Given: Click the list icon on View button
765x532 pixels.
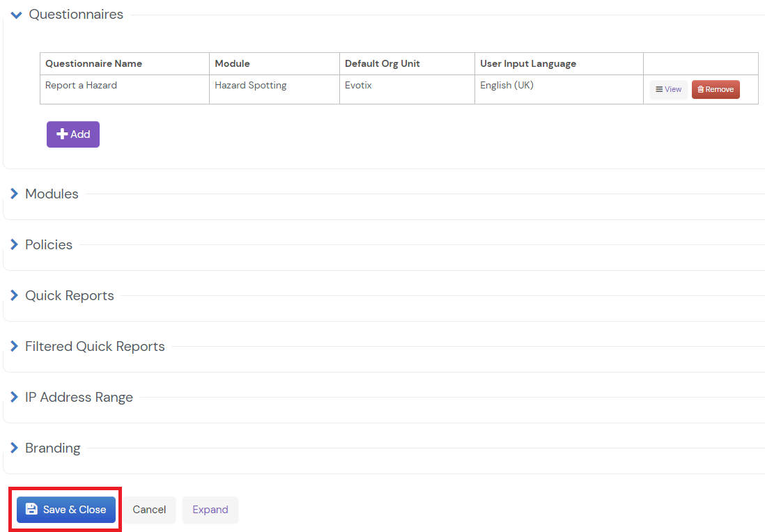Looking at the screenshot, I should (659, 90).
